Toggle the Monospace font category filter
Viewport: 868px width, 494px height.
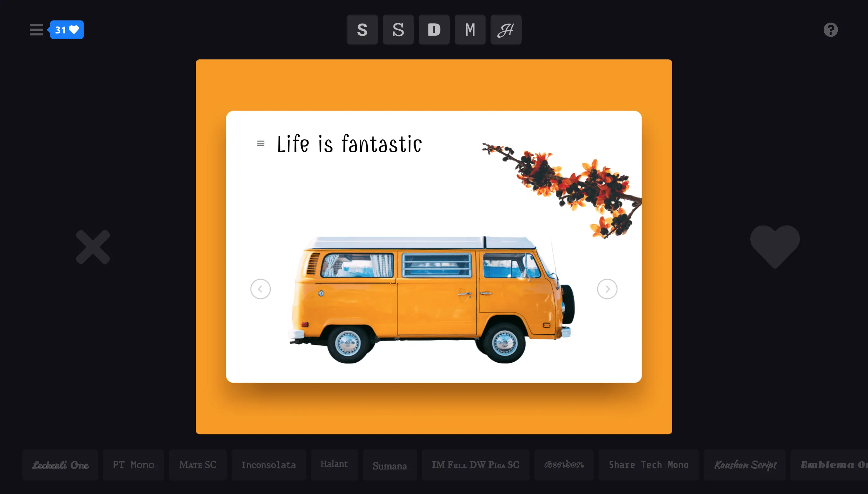470,30
